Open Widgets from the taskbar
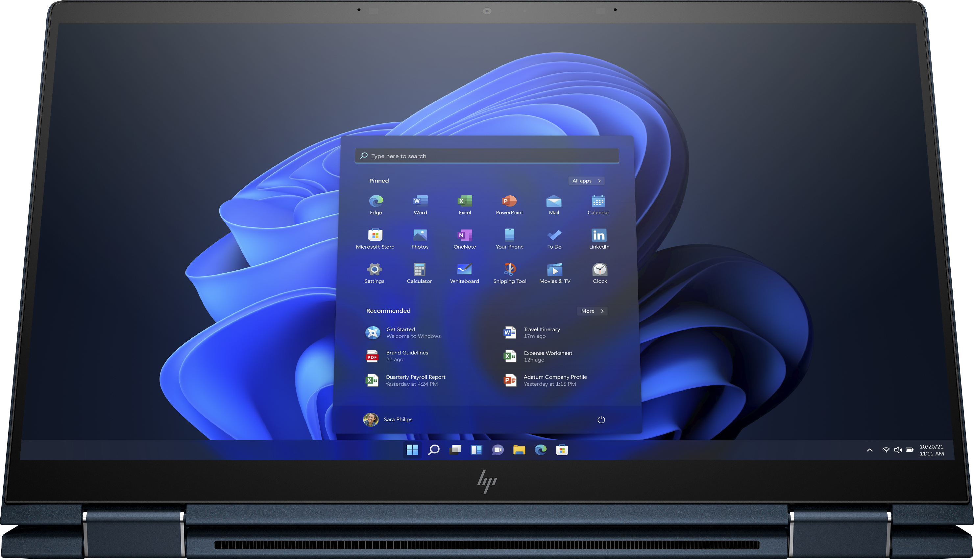Screen dimensions: 974x560 [476, 450]
